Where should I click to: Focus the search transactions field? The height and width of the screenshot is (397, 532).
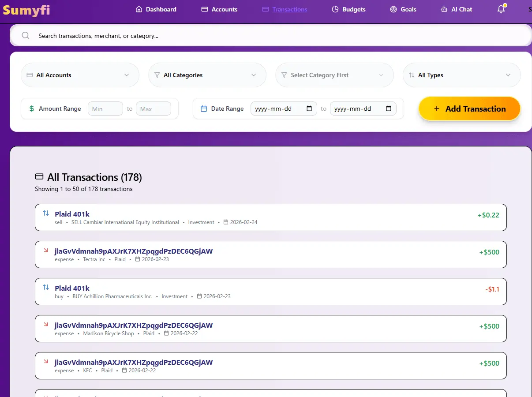(270, 36)
